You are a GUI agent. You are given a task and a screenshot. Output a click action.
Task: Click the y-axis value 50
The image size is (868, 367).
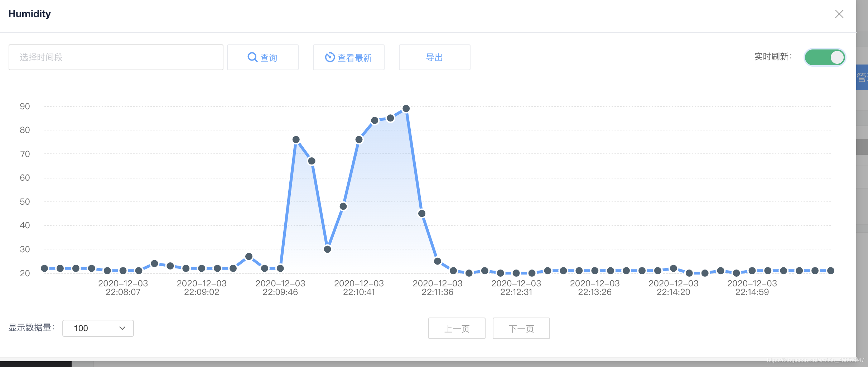pyautogui.click(x=25, y=202)
